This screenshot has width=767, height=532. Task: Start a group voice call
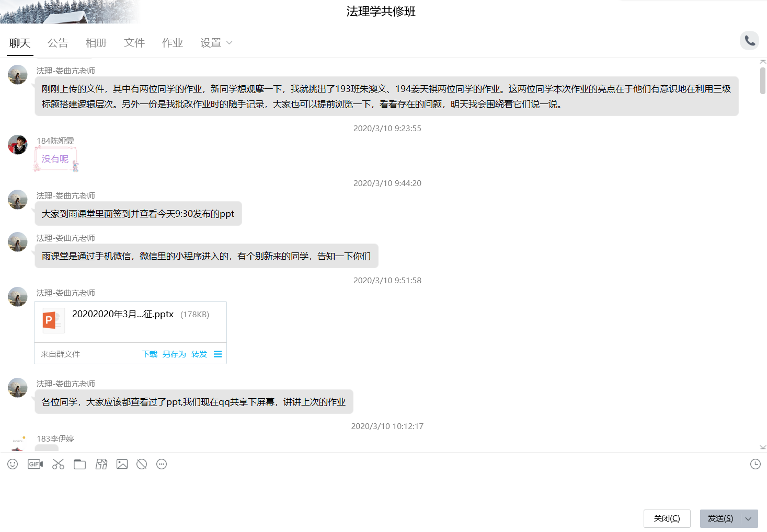click(749, 41)
